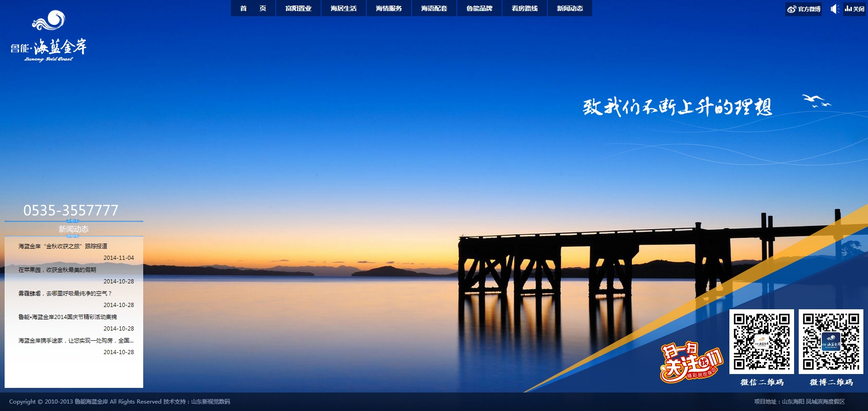
Task: Open the 富阳置业 menu item
Action: [298, 8]
